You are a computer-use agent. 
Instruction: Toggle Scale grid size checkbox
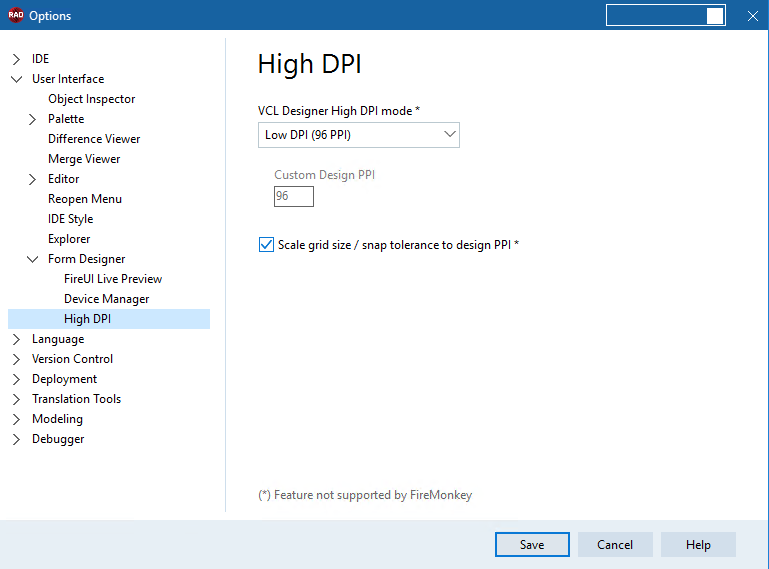click(x=266, y=244)
